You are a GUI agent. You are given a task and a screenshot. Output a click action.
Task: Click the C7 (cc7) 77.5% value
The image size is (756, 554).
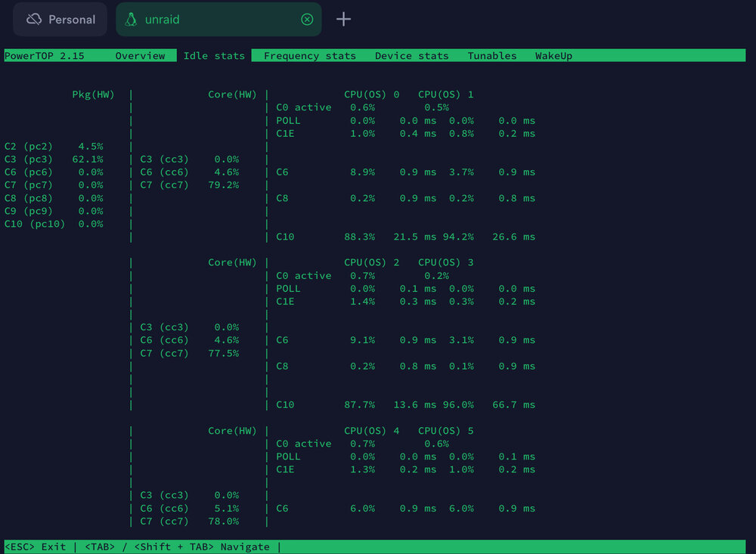[223, 354]
